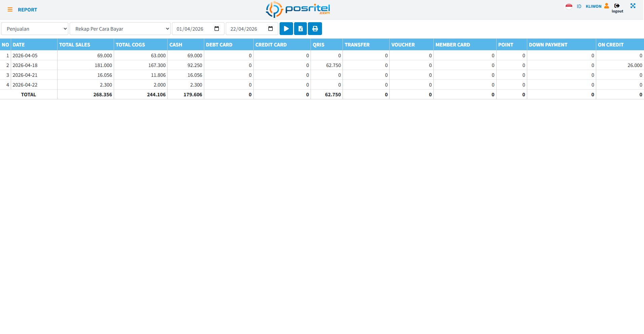The height and width of the screenshot is (334, 644).
Task: Toggle fullscreen with the expand icon
Action: click(x=633, y=6)
